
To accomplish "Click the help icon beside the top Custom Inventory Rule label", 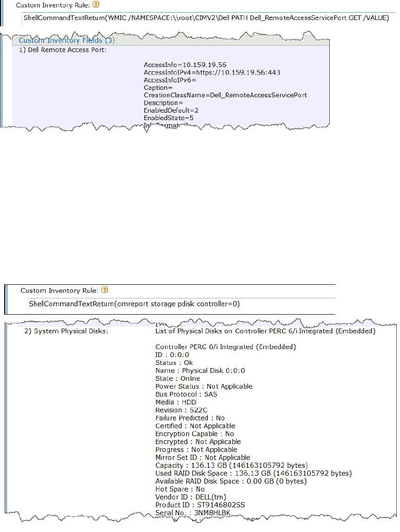I will (x=96, y=4).
